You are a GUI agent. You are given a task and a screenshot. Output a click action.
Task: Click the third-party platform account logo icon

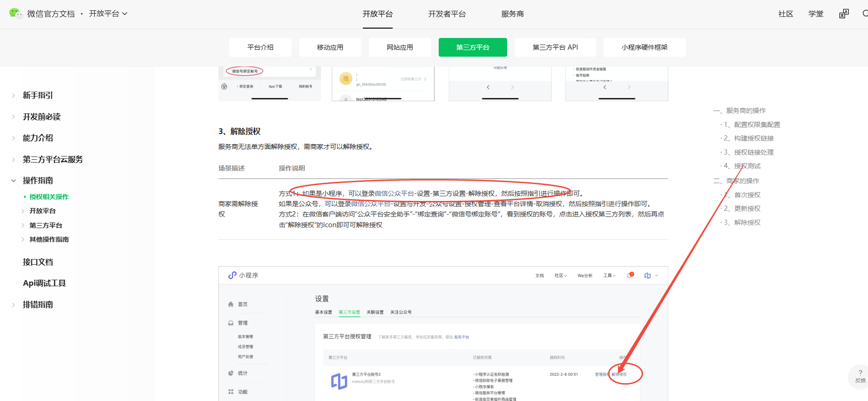(x=339, y=381)
